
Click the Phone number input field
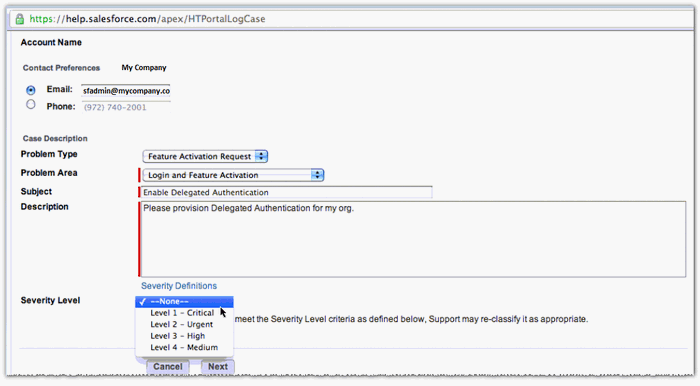125,107
